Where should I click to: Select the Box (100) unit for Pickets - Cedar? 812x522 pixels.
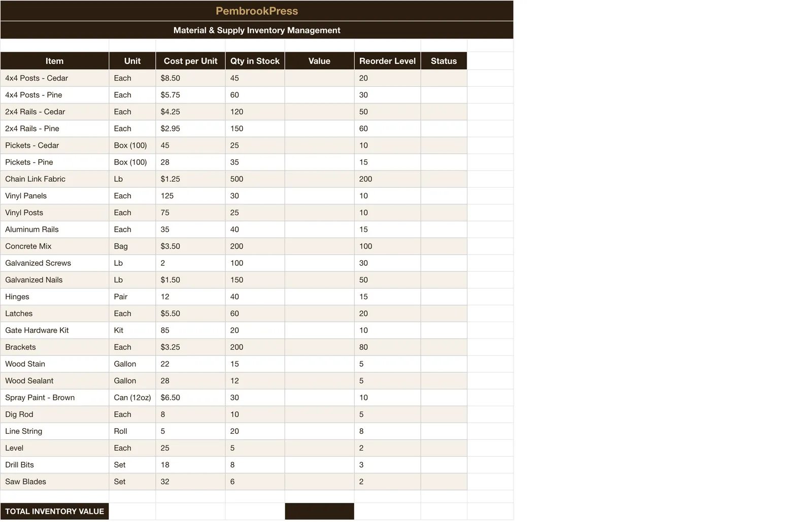tap(132, 146)
